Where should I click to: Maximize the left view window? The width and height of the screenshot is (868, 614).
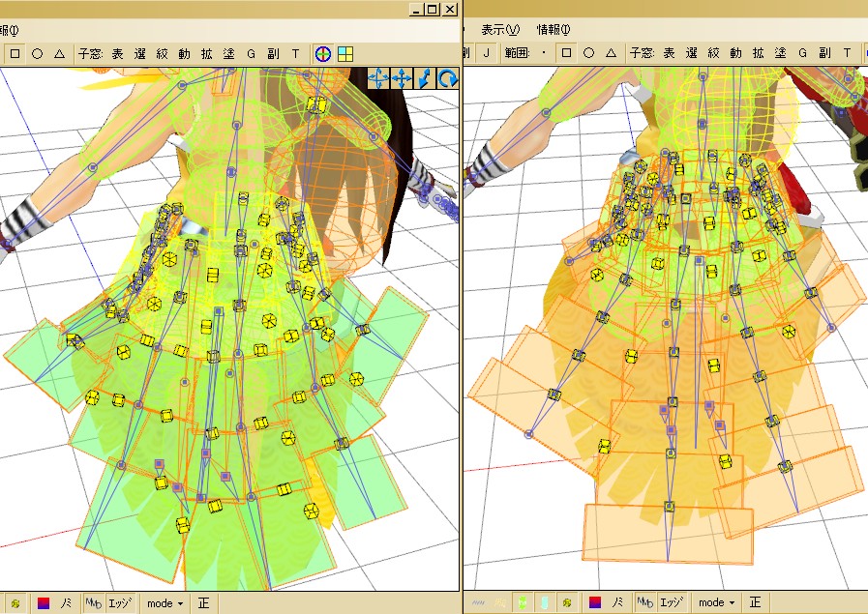[433, 10]
